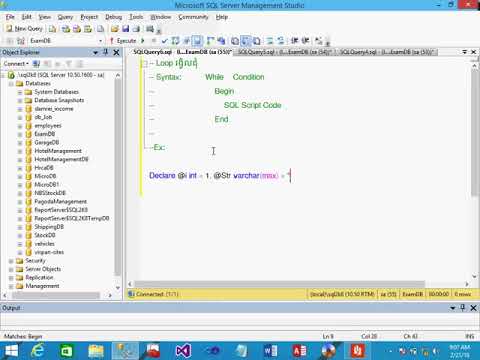Screen dimensions: 480x360
Task: Expand the Security folder
Action: tap(11, 261)
